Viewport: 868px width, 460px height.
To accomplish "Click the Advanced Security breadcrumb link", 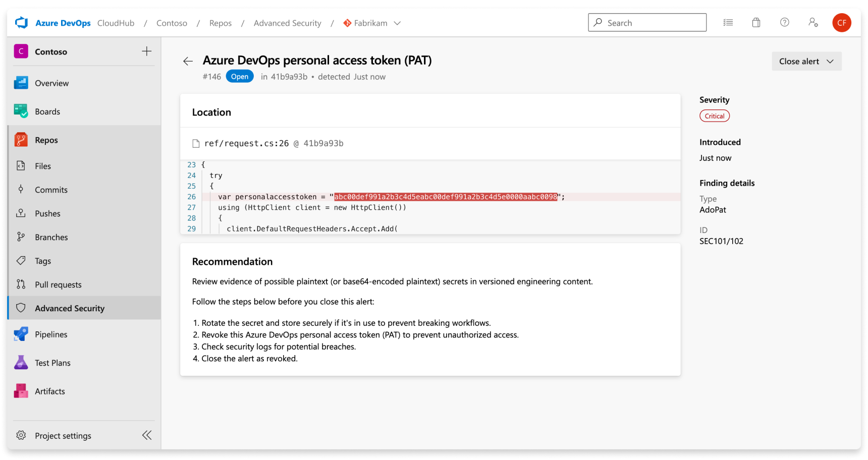I will (x=287, y=23).
